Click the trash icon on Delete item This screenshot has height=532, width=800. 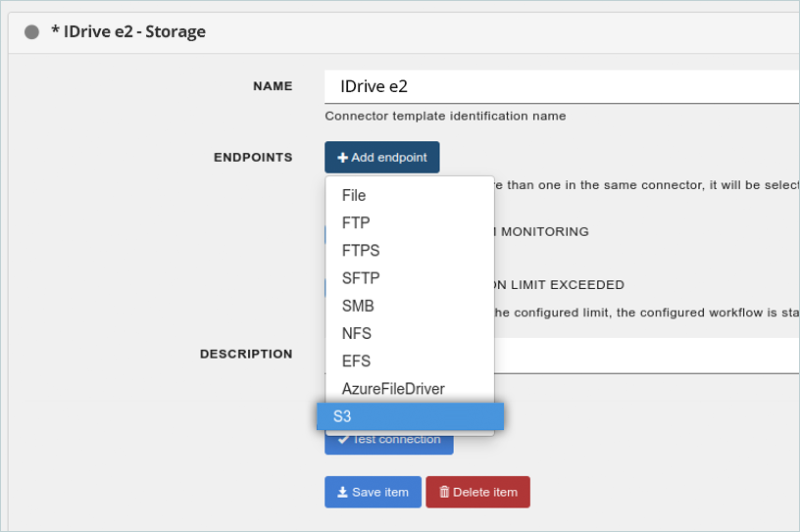coord(444,492)
